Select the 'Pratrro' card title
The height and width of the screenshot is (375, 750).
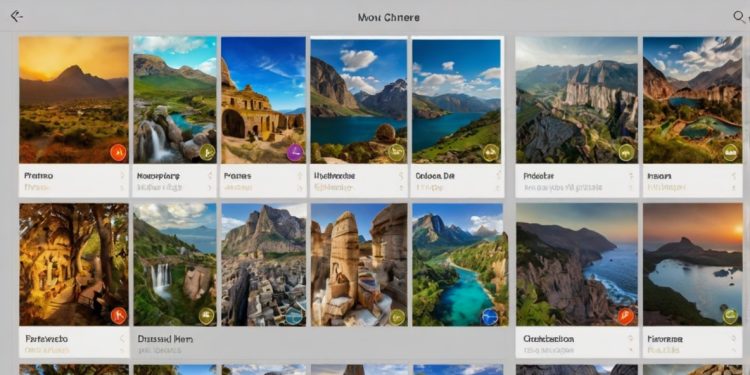[39, 176]
